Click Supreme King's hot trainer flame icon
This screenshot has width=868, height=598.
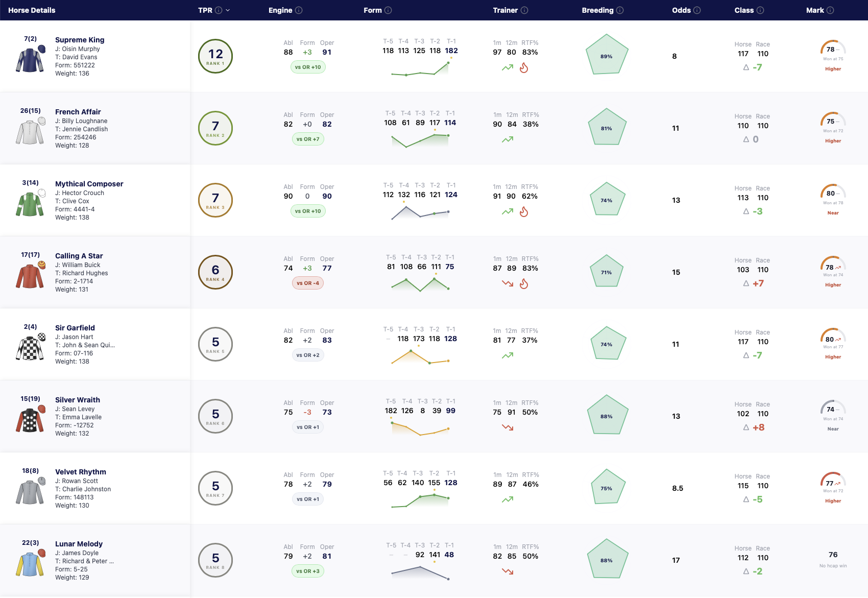tap(524, 68)
